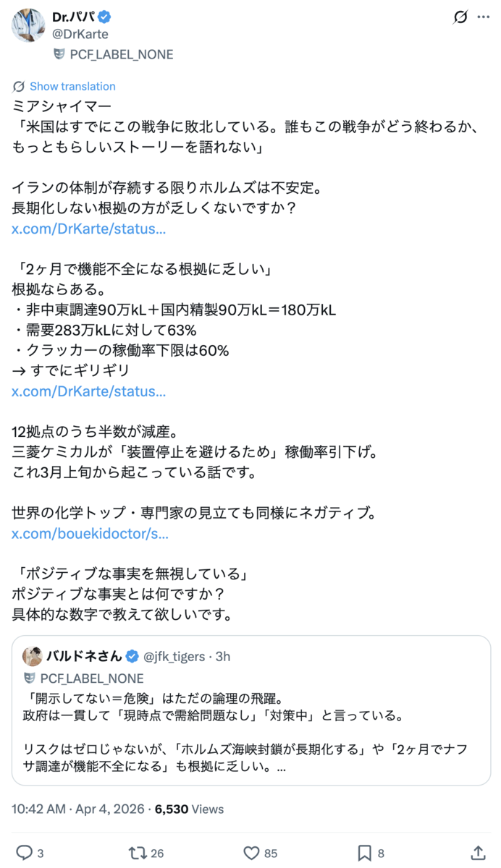Open the share icon
Screen dimensions: 501x868
478,853
